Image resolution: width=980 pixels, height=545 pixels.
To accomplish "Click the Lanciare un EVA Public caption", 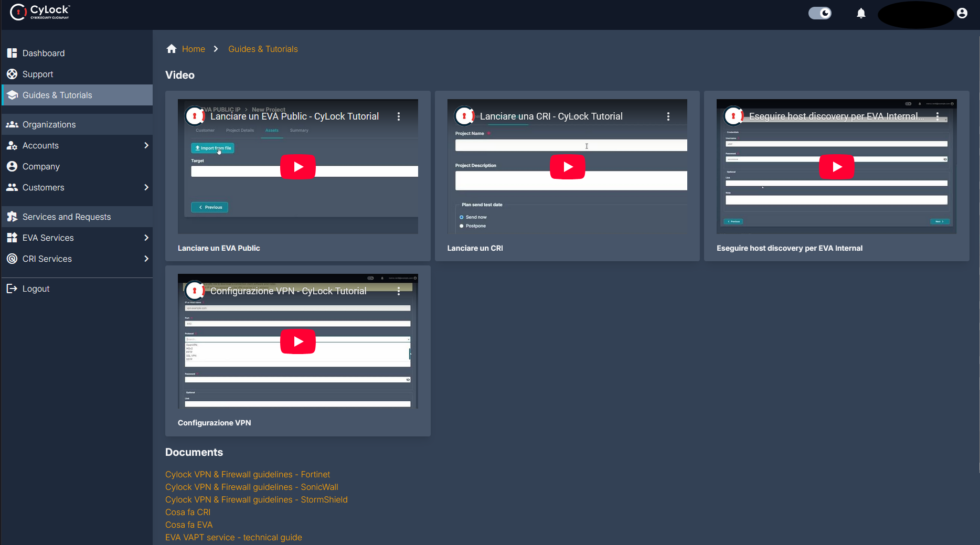I will click(x=219, y=248).
